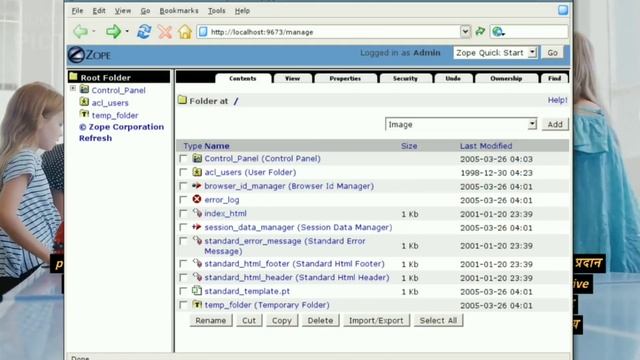Check the session_data_manager checkbox
This screenshot has width=640, height=360.
click(183, 227)
